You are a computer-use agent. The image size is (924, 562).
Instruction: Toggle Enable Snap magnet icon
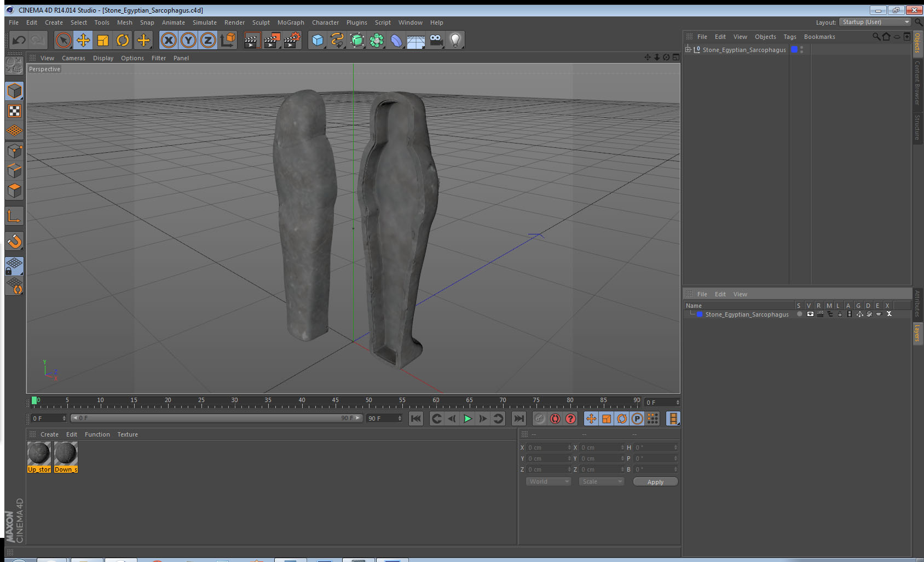(14, 241)
